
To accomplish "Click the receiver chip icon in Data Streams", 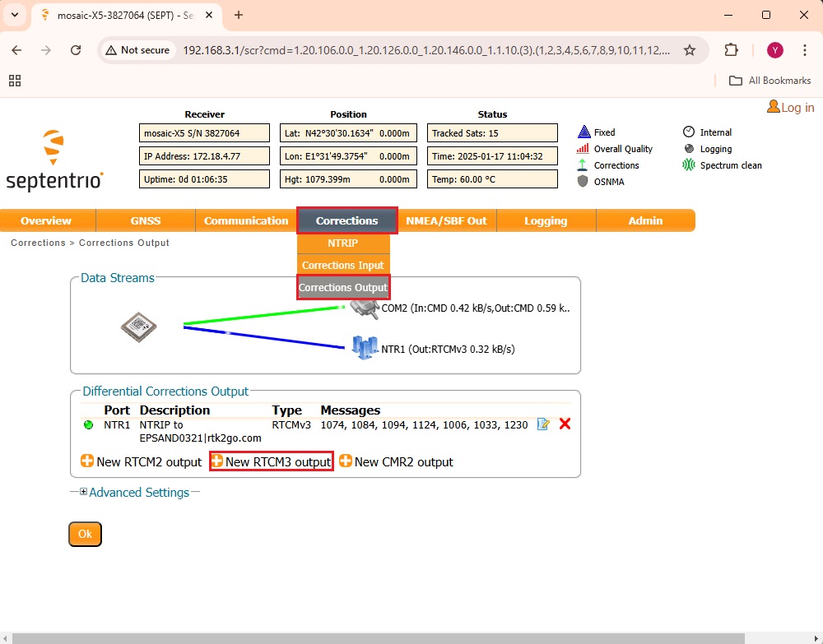I will tap(138, 327).
